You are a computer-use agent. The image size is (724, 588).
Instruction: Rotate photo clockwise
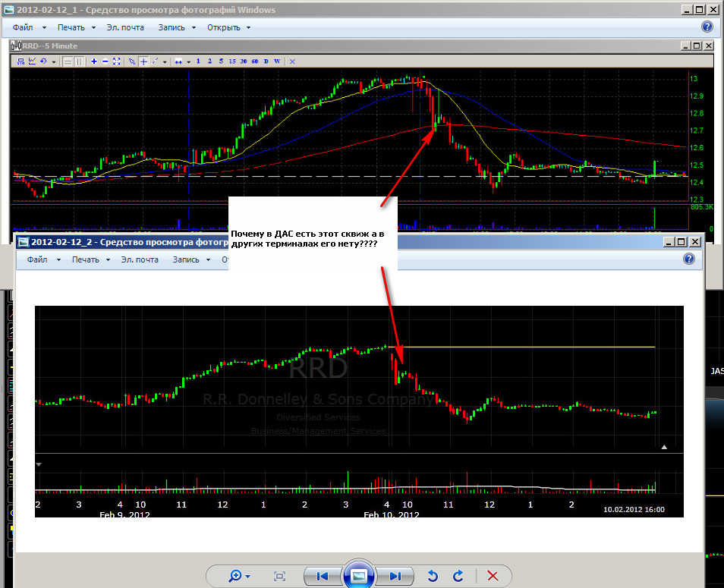(458, 576)
